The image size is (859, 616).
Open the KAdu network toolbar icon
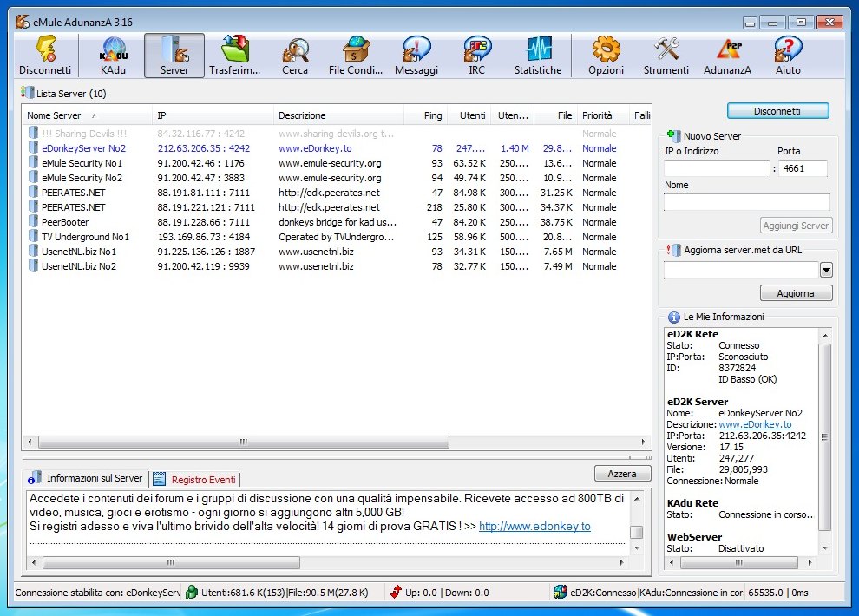pos(113,56)
